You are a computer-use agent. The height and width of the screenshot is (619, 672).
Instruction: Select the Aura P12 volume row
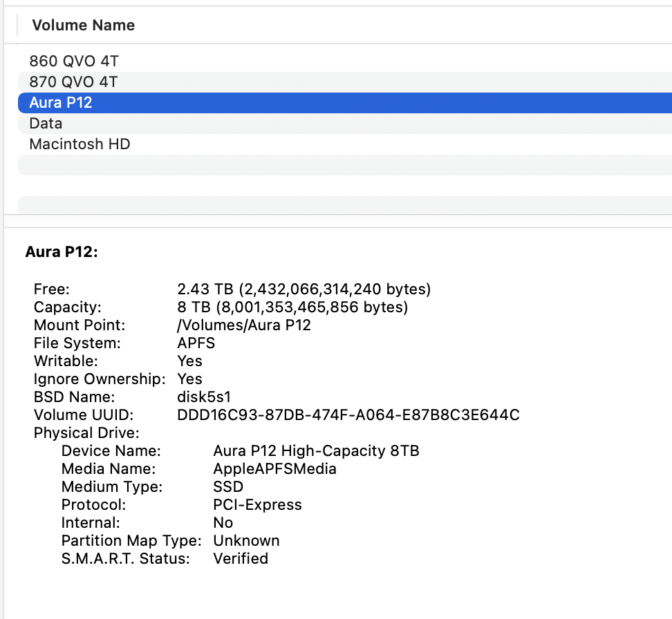point(345,103)
